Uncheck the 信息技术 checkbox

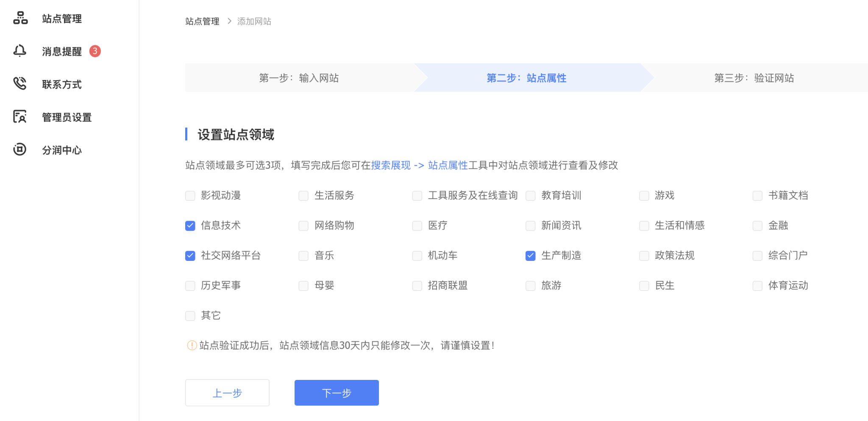[190, 226]
